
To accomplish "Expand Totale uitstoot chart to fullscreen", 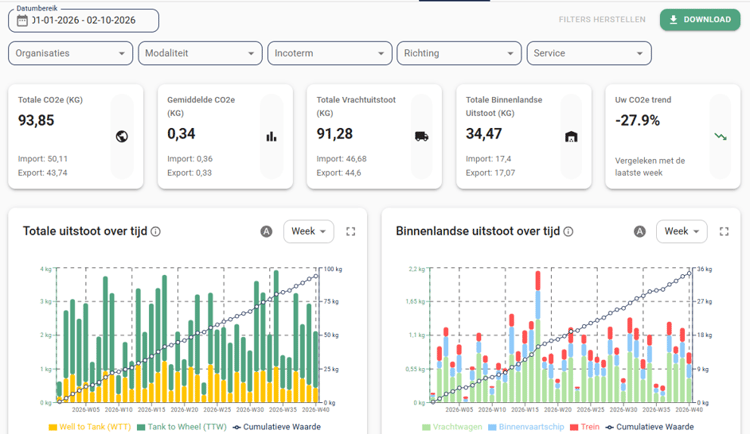I will [x=351, y=232].
